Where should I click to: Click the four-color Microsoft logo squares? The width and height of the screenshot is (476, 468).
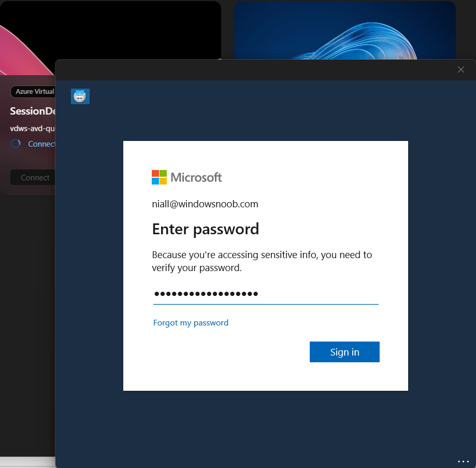coord(159,177)
